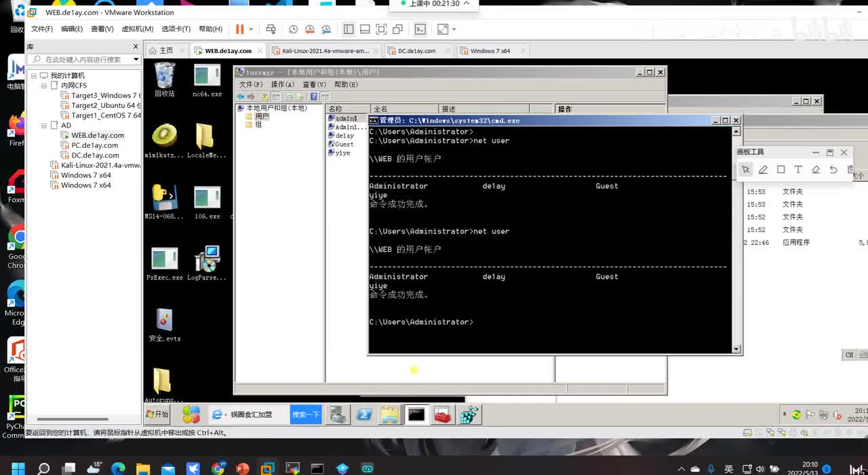Image resolution: width=868 pixels, height=475 pixels.
Task: Open the dropdown arrow next to pause
Action: point(251,29)
